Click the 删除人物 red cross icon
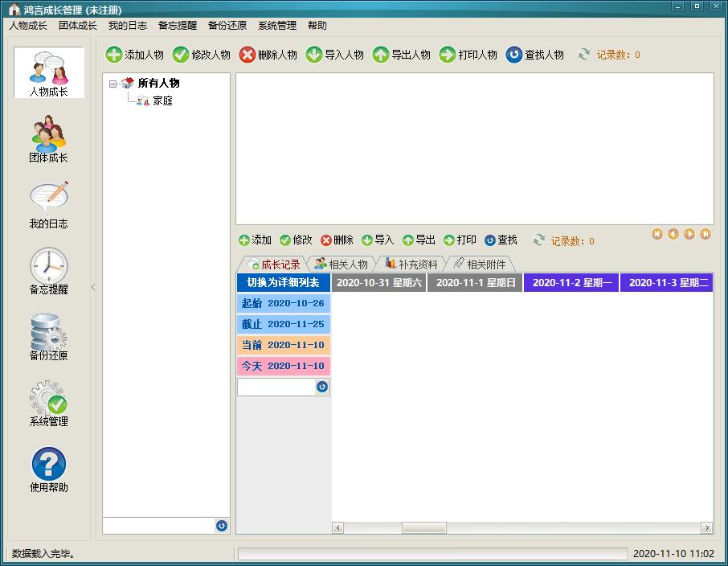This screenshot has height=566, width=728. pos(247,55)
